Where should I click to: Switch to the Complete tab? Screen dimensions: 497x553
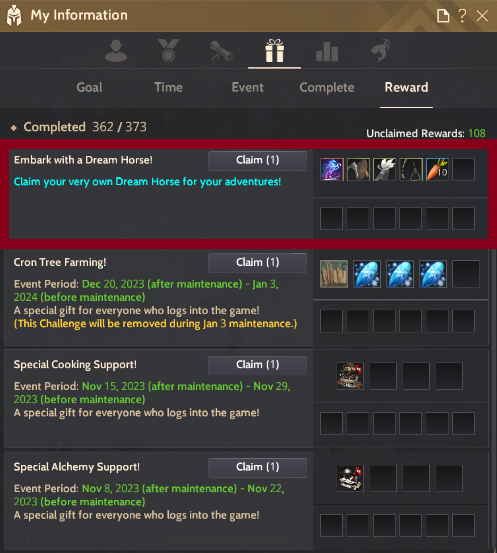[327, 88]
